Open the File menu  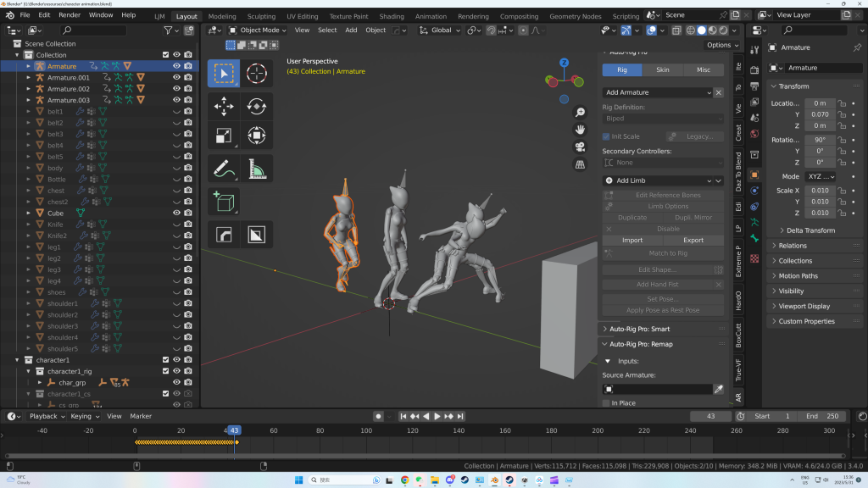pyautogui.click(x=25, y=15)
